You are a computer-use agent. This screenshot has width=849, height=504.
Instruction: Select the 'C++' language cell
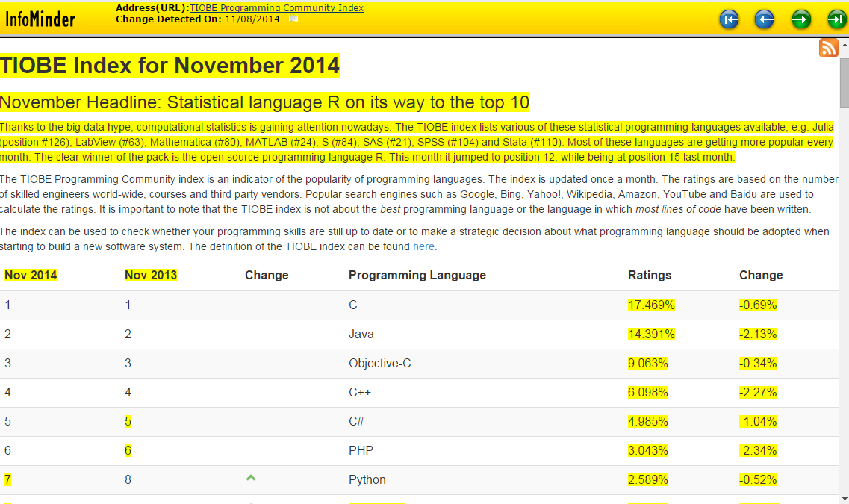(x=359, y=393)
